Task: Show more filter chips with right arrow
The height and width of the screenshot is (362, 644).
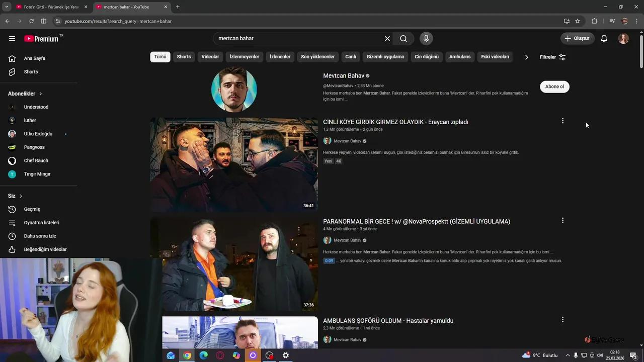Action: [x=526, y=57]
